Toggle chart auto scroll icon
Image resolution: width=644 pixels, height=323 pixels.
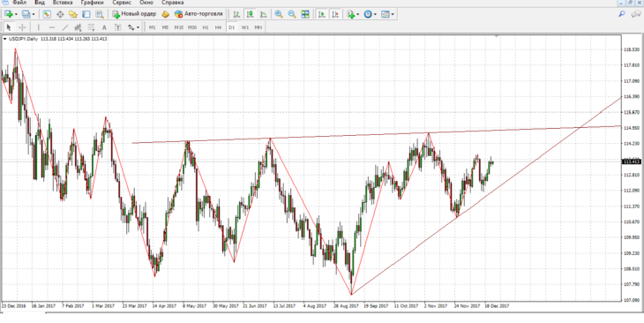(x=322, y=14)
